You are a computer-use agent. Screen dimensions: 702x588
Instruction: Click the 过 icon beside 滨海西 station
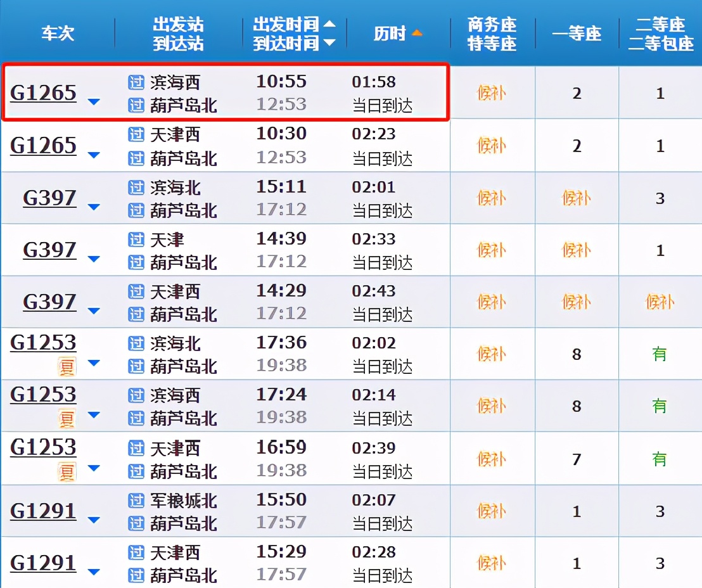click(137, 82)
